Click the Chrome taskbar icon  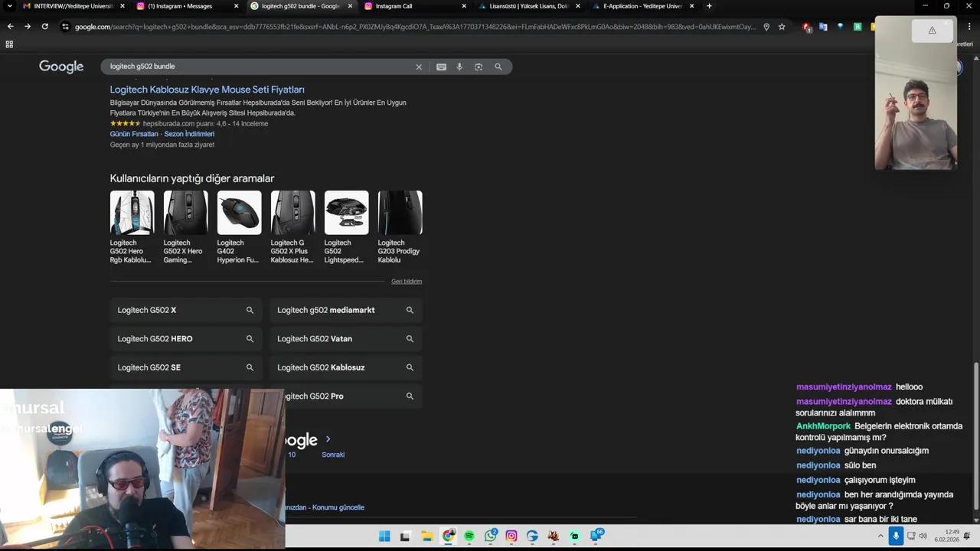point(448,536)
